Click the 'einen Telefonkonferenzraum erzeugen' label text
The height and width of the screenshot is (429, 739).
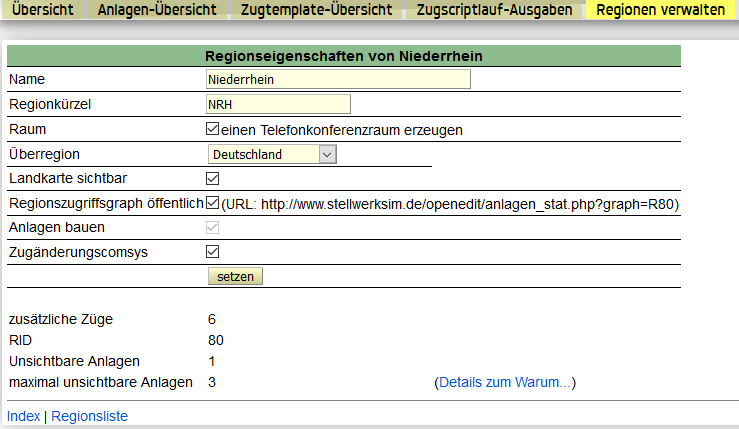[x=342, y=130]
